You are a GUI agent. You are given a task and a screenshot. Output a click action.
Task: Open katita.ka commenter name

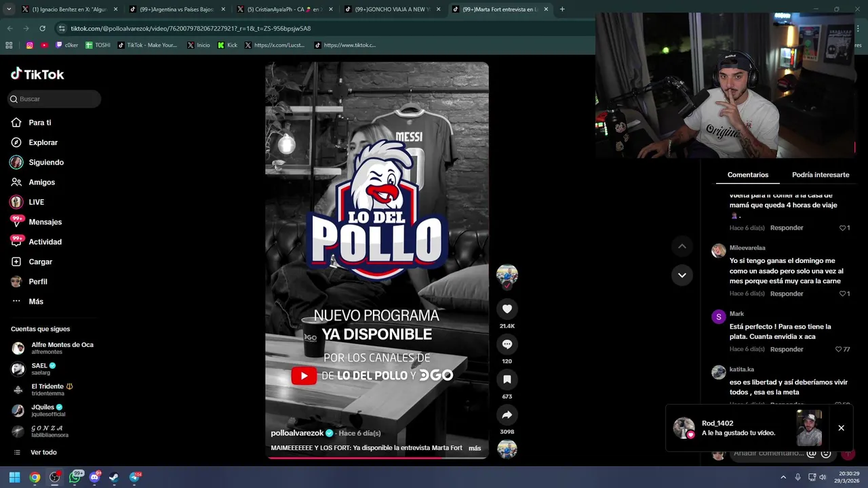coord(742,369)
